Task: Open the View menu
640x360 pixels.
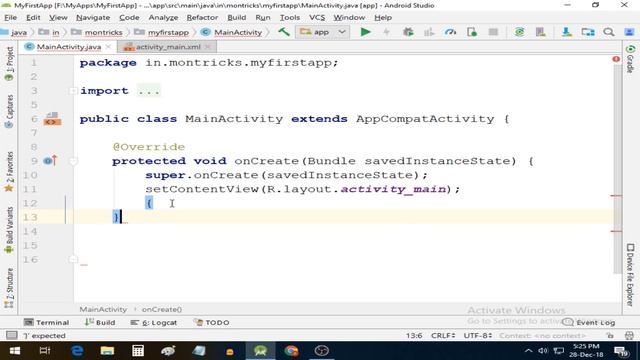Action: pyautogui.click(x=58, y=18)
